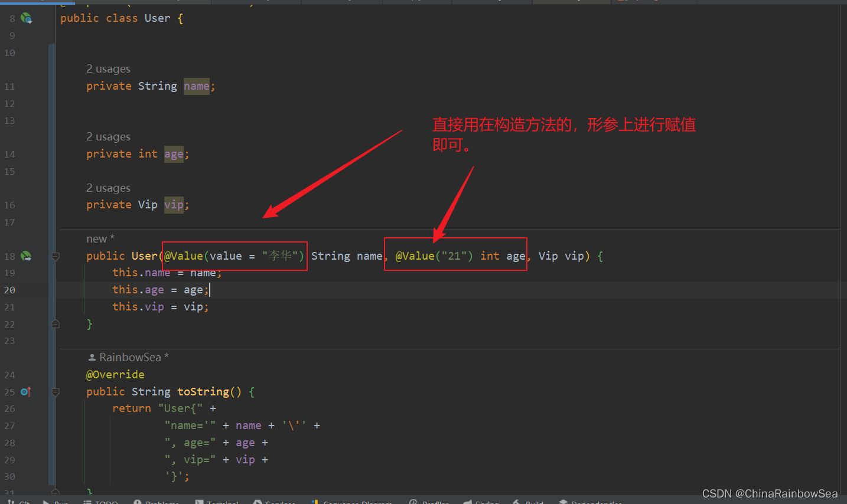847x504 pixels.
Task: Click the "User{" string literal in the return statement
Action: pyautogui.click(x=180, y=408)
